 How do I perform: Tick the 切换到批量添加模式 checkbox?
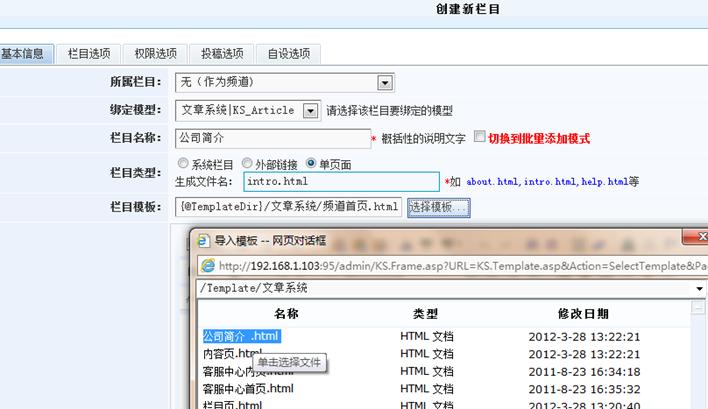point(480,136)
